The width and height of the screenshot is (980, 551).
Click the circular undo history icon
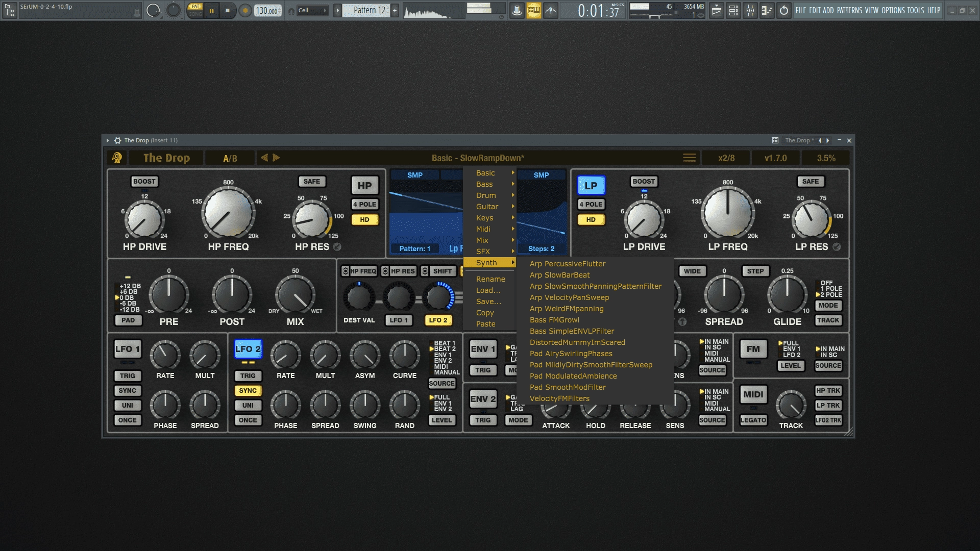point(784,10)
